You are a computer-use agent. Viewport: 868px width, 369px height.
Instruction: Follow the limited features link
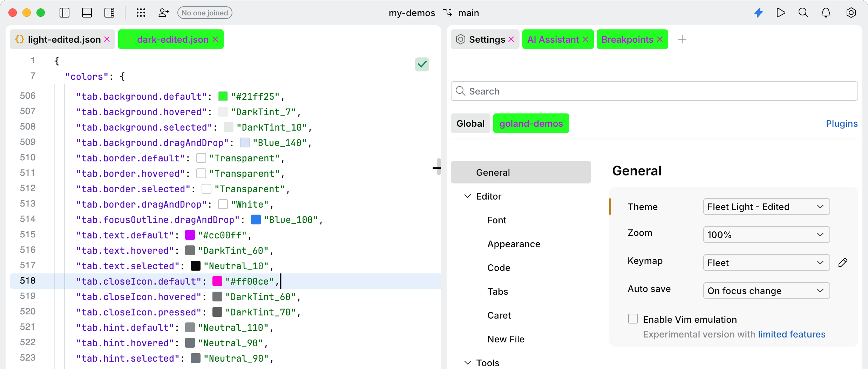click(791, 334)
